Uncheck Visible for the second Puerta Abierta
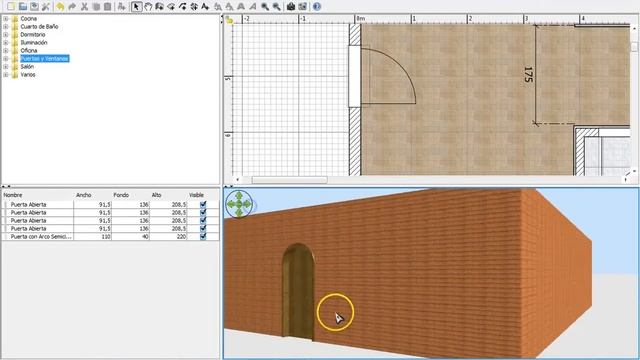 tap(203, 212)
